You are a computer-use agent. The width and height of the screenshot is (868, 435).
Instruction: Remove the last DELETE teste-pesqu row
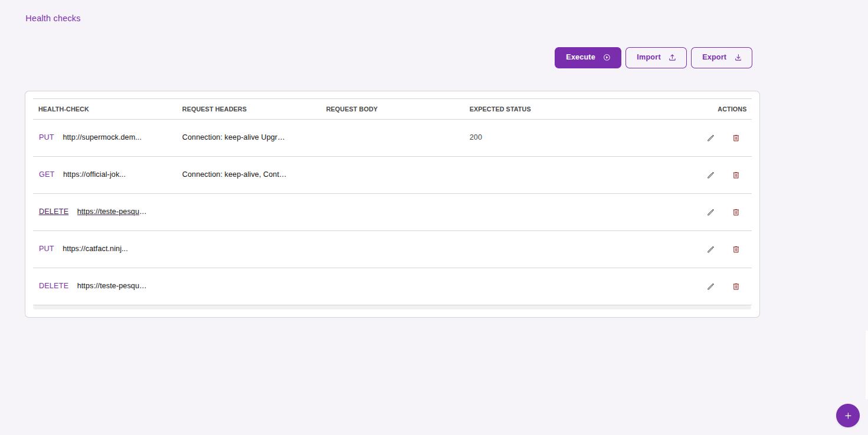tap(736, 286)
